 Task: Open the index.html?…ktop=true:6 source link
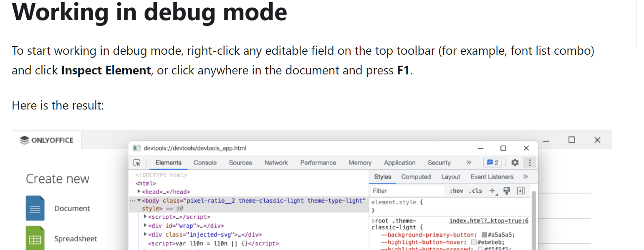point(489,221)
